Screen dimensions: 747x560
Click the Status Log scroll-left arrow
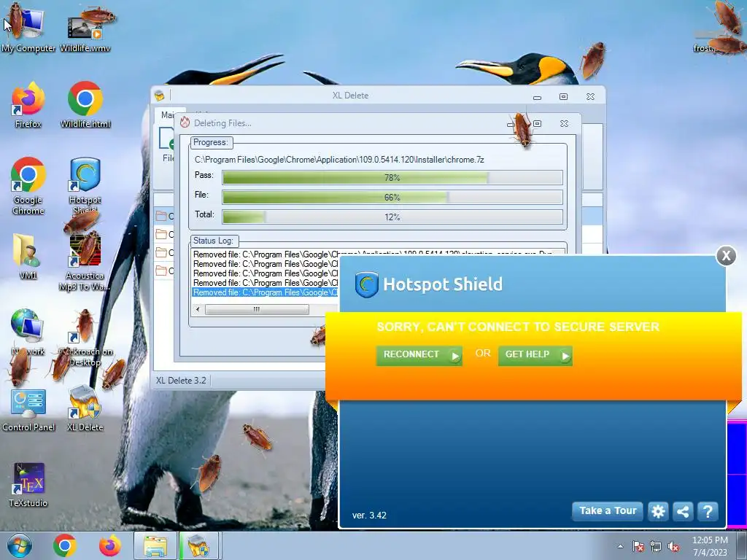point(198,309)
